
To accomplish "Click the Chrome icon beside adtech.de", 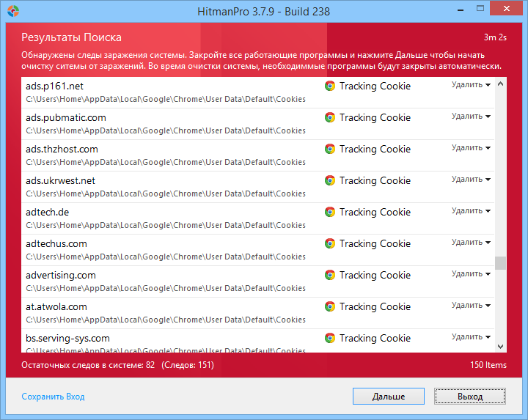I will tap(330, 212).
